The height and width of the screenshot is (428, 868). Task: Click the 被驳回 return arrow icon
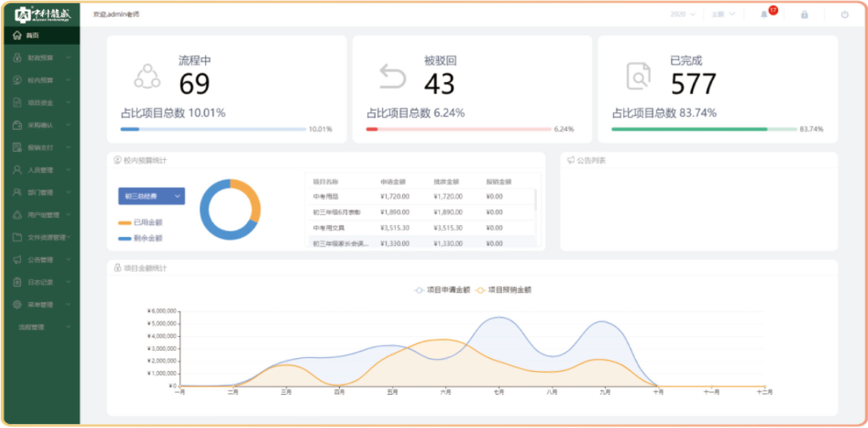[x=393, y=76]
